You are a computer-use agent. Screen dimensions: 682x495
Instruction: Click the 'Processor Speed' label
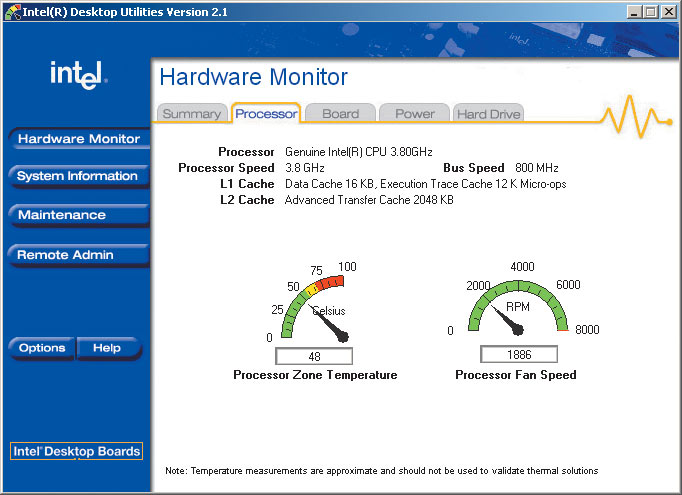[x=226, y=168]
